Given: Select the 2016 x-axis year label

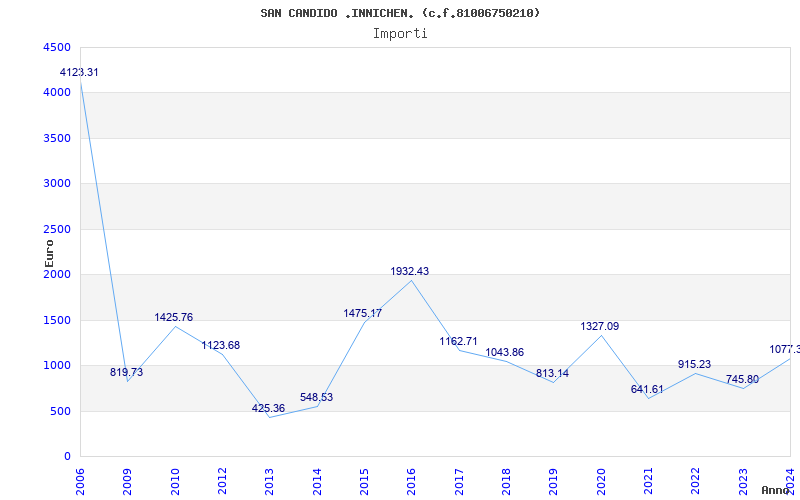Looking at the screenshot, I should click(x=411, y=481).
